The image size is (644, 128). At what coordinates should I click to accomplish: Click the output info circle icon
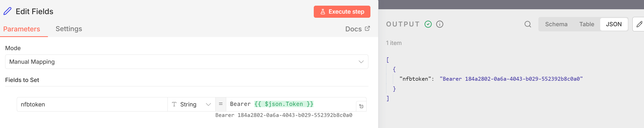tap(439, 24)
